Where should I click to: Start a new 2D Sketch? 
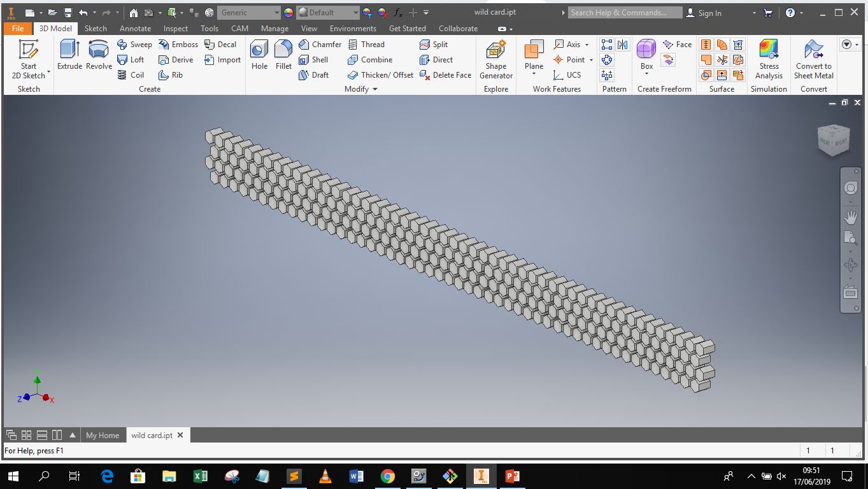pyautogui.click(x=29, y=59)
